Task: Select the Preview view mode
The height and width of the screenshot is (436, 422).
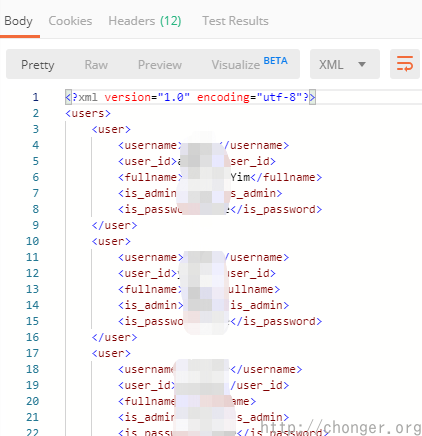Action: point(160,65)
